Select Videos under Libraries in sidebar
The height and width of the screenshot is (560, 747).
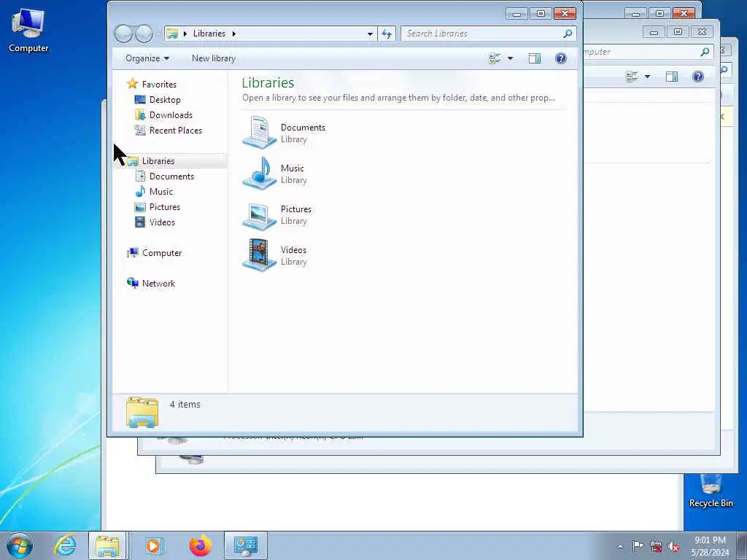click(162, 222)
